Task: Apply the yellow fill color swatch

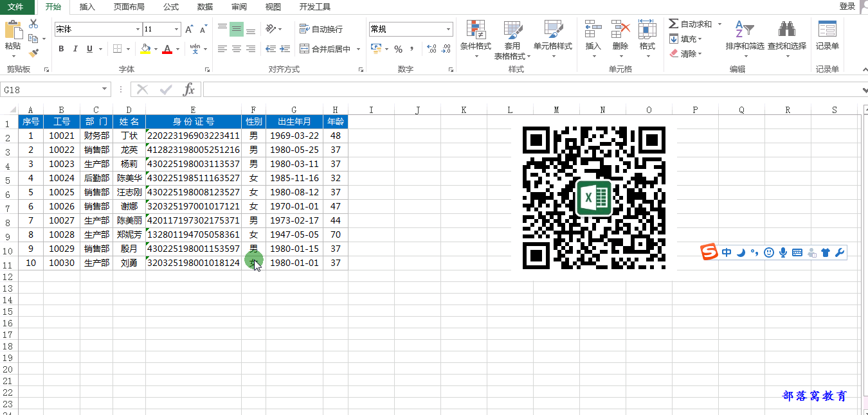Action: click(145, 49)
